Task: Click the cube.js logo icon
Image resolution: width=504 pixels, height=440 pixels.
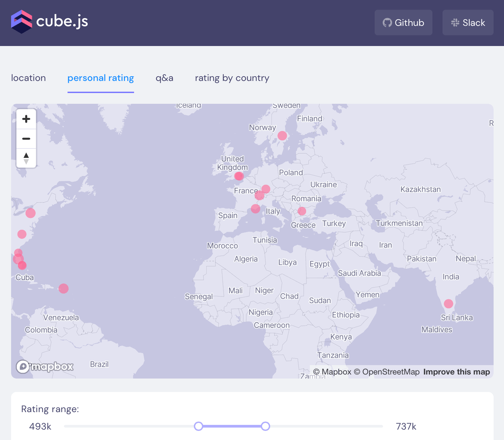Action: [22, 22]
